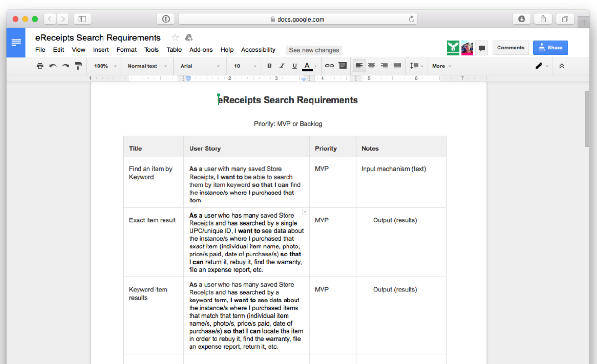Toggle Italic formatting
This screenshot has height=364, width=597.
point(282,66)
